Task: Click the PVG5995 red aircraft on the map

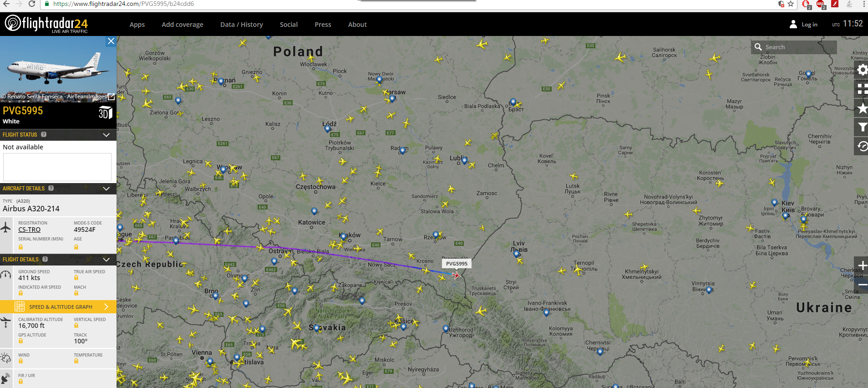Action: click(x=456, y=275)
